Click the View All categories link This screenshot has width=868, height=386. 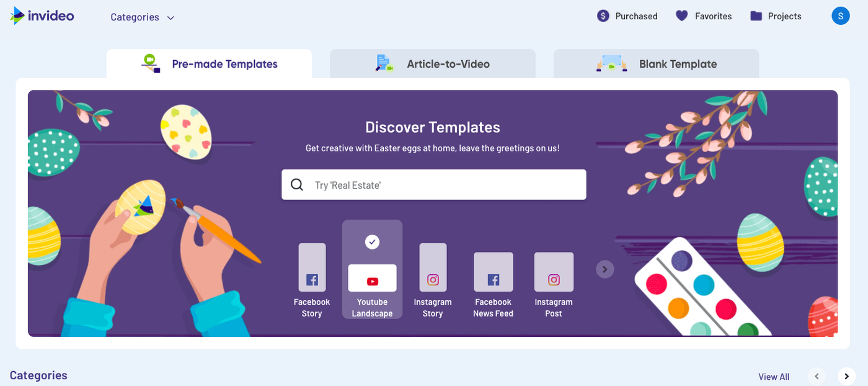774,377
